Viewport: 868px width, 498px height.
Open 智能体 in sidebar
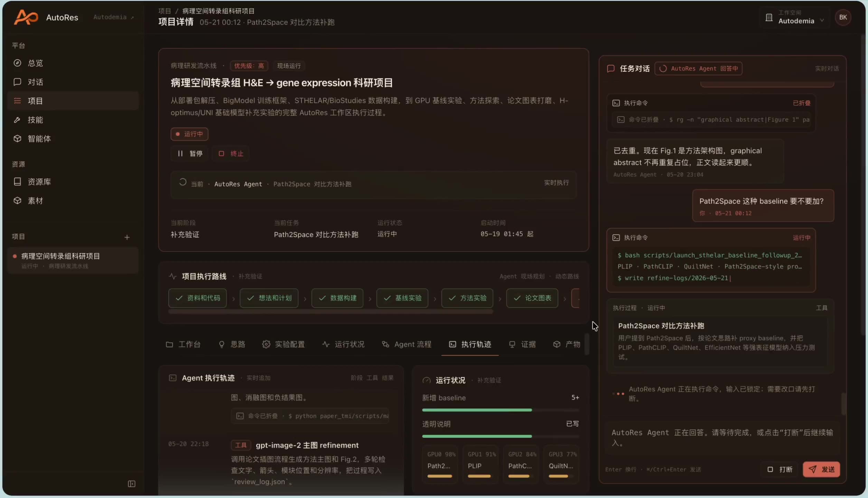point(73,139)
